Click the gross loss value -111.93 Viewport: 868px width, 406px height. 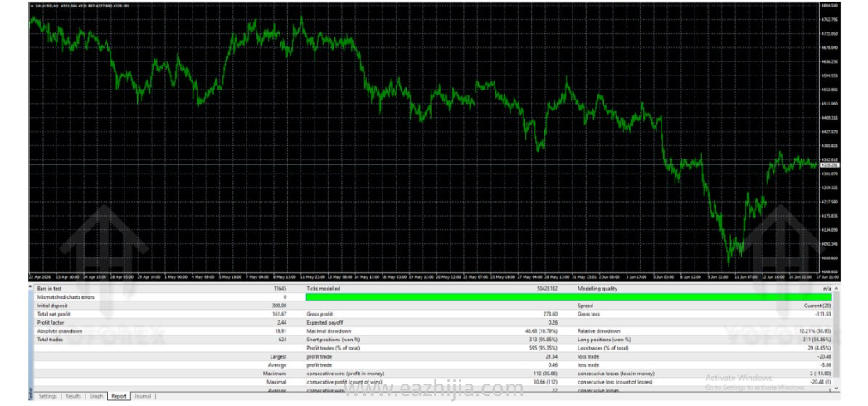point(824,314)
